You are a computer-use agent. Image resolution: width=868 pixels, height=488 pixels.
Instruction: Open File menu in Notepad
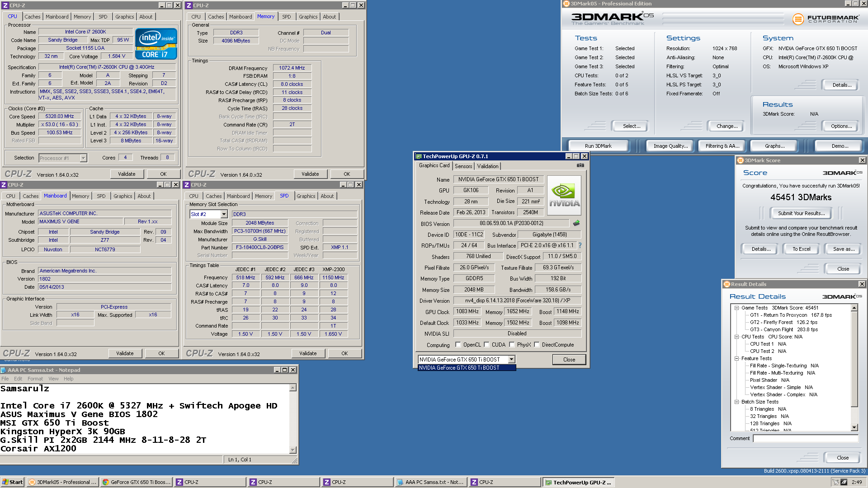tap(5, 379)
